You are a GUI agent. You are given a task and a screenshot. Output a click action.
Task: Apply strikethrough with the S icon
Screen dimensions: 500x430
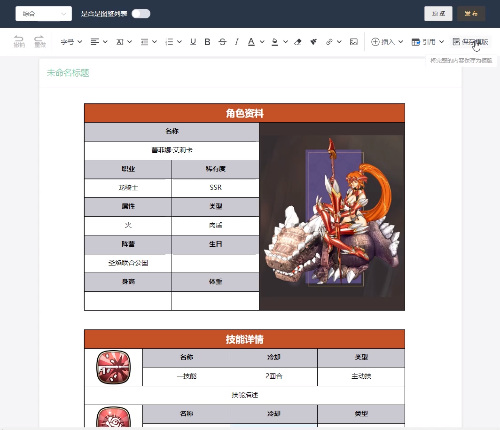(x=222, y=42)
